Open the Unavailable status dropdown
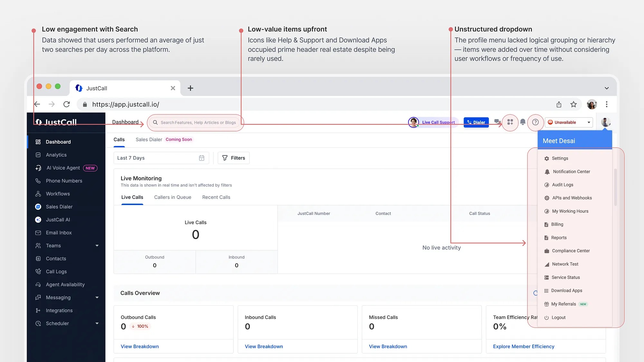The height and width of the screenshot is (362, 644). coord(569,122)
